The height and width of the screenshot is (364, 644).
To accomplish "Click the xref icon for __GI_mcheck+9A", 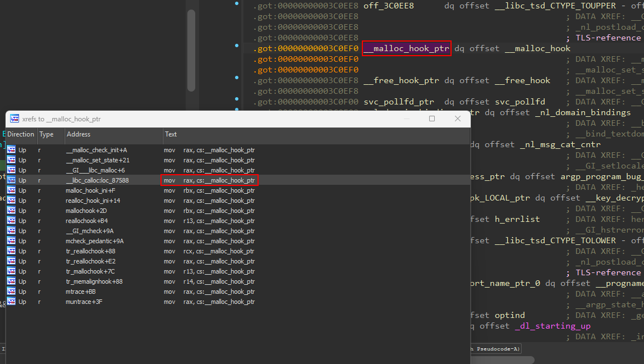I will click(x=11, y=231).
